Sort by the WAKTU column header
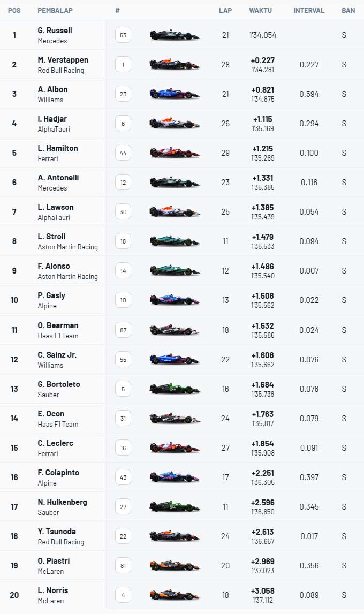Image resolution: width=364 pixels, height=614 pixels. click(x=260, y=10)
